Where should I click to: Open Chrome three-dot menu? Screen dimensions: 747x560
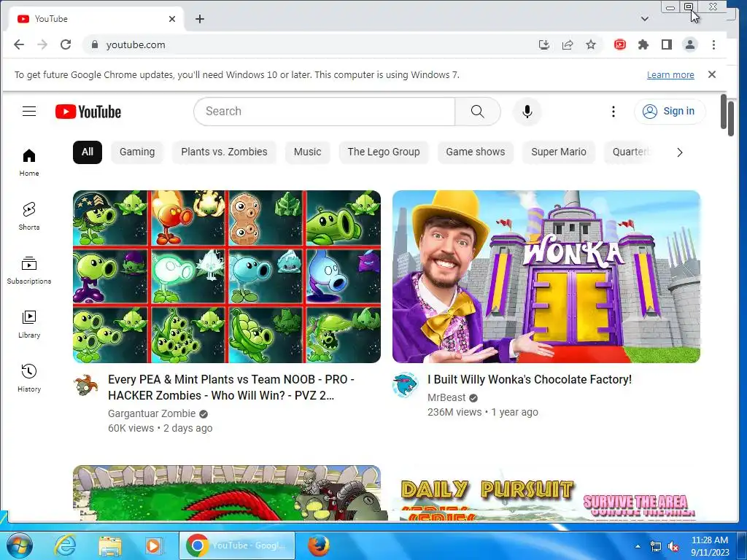click(713, 44)
